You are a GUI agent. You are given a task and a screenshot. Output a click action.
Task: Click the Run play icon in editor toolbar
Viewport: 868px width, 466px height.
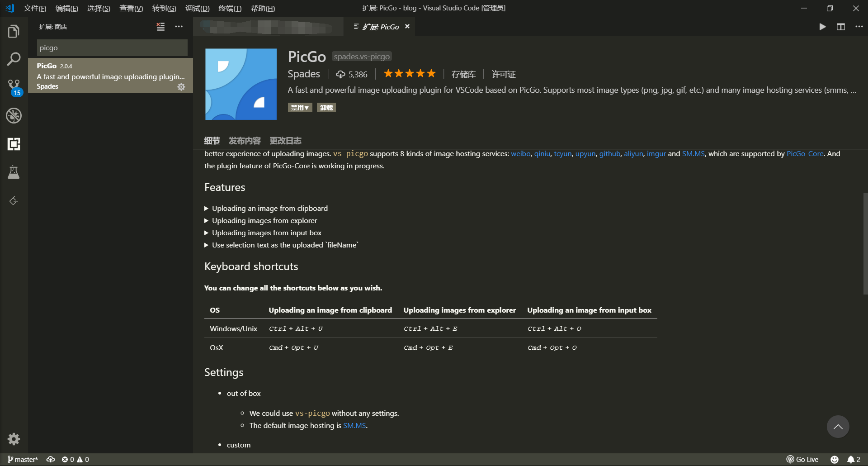822,27
